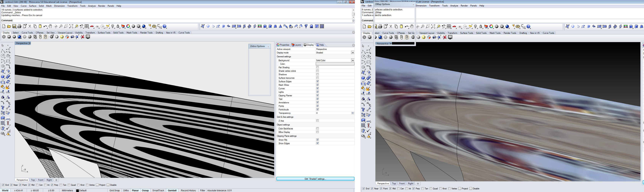Screen dimensions: 644x192
Task: Click the Zoom Extents icon in left window
Action: [x=71, y=26]
